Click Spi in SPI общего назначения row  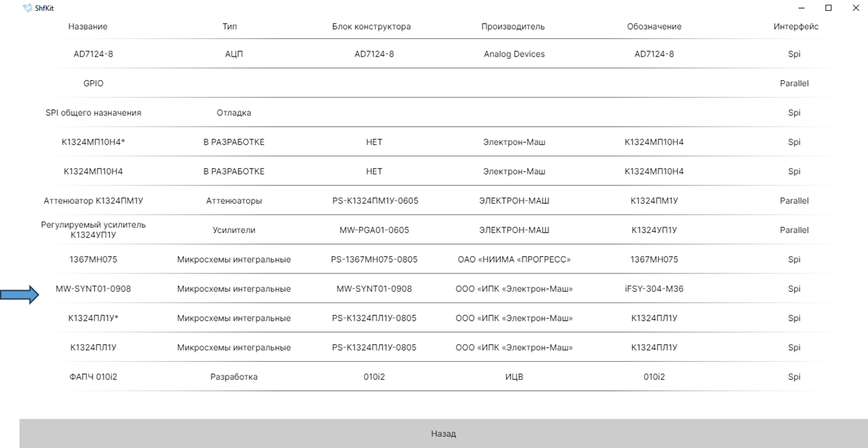pyautogui.click(x=794, y=113)
